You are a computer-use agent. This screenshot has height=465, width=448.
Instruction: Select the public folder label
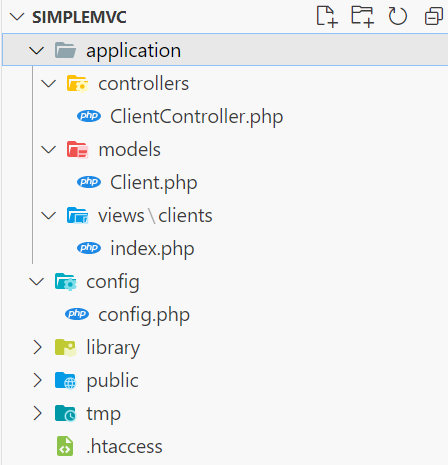click(113, 381)
